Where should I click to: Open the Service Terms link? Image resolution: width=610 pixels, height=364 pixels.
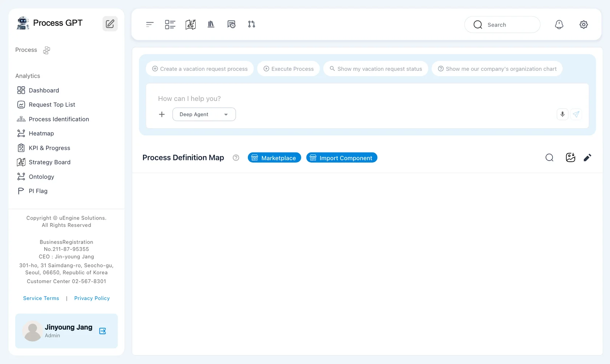(41, 298)
